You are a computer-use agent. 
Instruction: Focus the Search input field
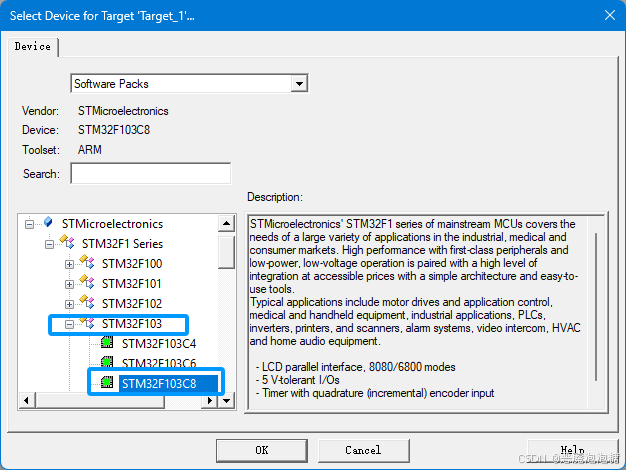pyautogui.click(x=151, y=173)
